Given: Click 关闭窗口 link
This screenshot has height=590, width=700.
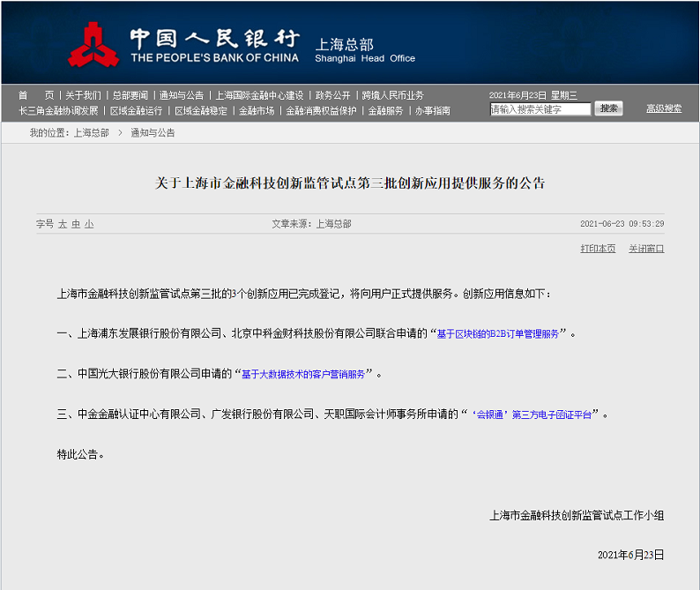Looking at the screenshot, I should click(x=646, y=249).
